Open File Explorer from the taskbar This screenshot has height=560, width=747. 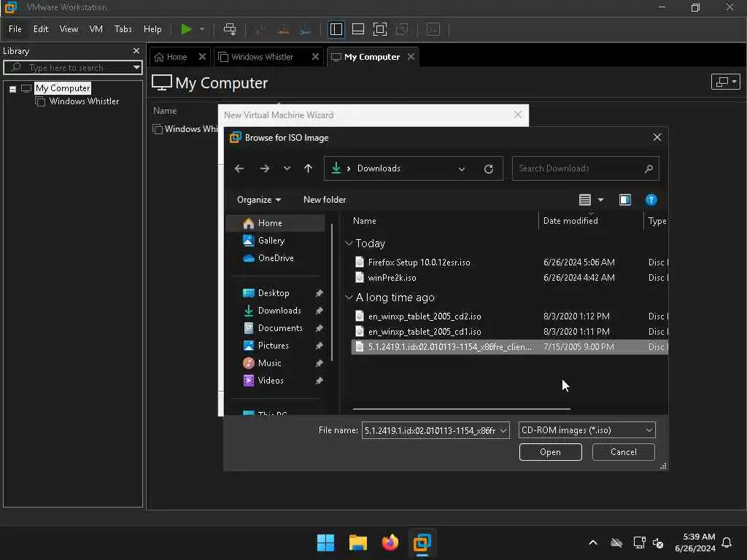tap(357, 542)
